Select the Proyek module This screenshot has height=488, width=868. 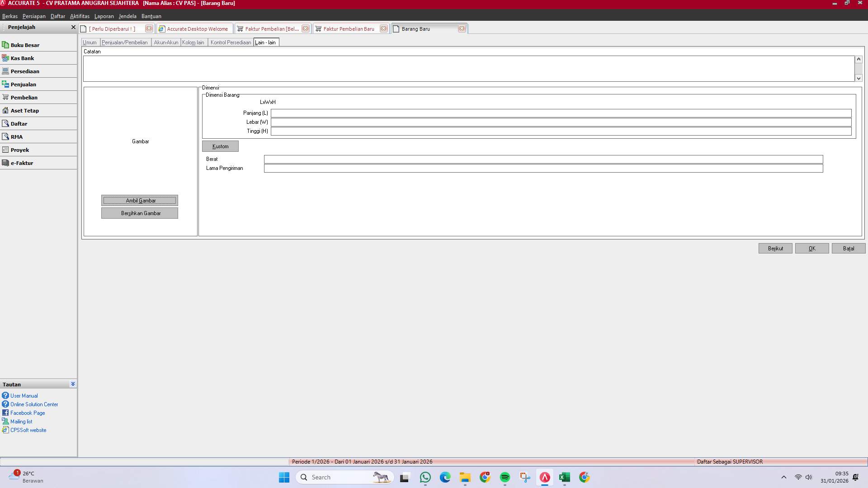[20, 150]
